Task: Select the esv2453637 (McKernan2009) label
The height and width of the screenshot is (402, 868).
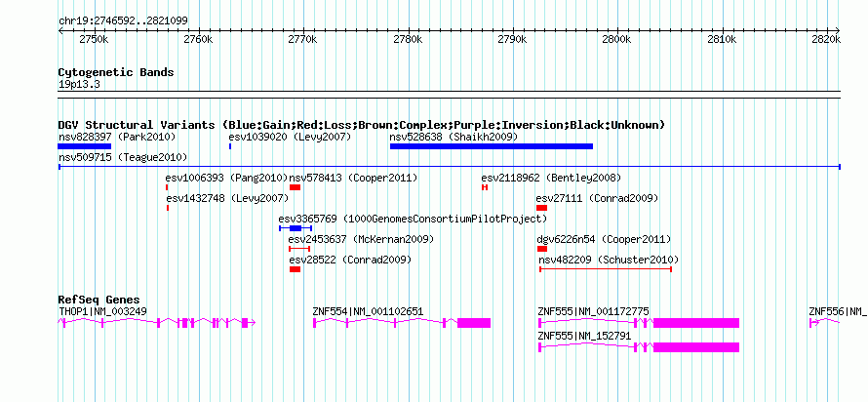Action: click(x=361, y=239)
